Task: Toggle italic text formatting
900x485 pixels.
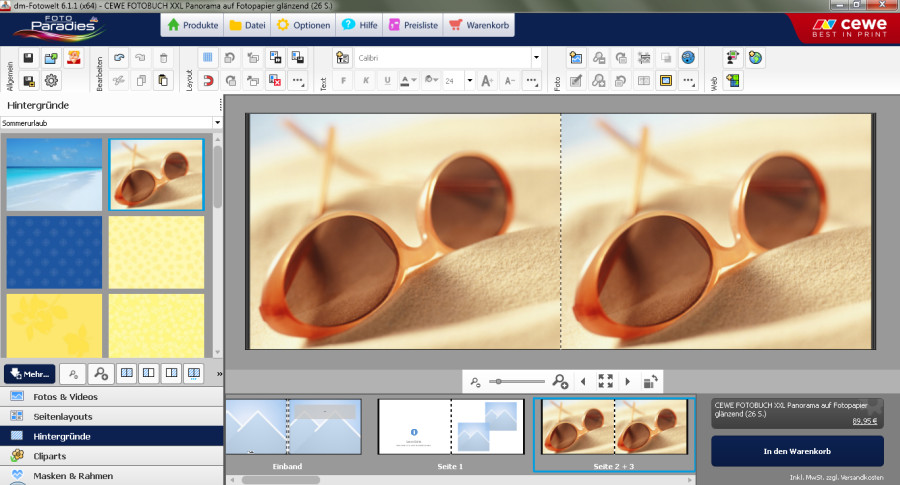Action: (x=365, y=80)
